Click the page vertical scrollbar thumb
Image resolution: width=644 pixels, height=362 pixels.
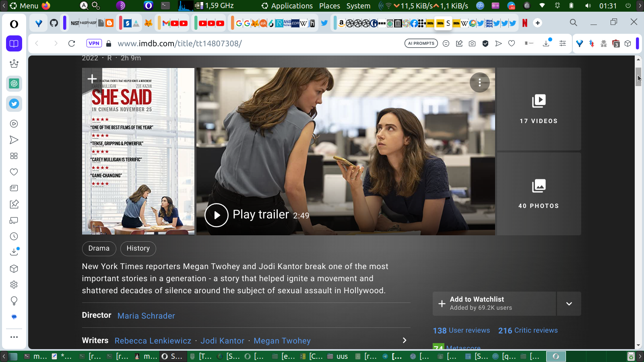[x=638, y=76]
